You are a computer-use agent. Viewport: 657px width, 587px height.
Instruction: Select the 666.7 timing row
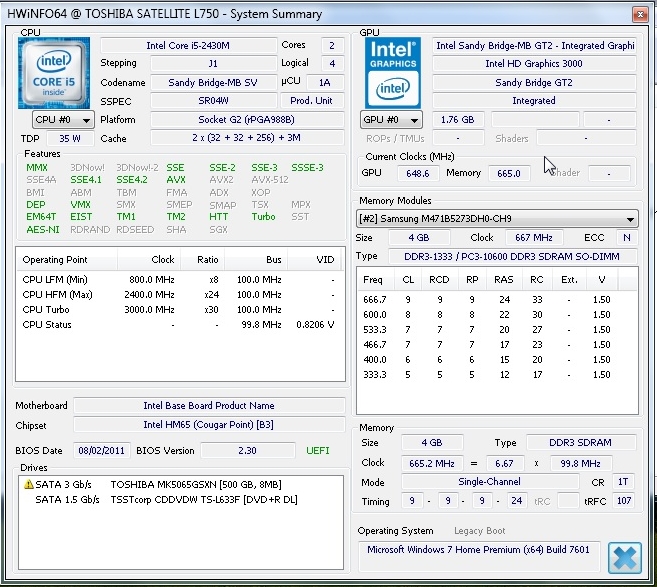497,300
